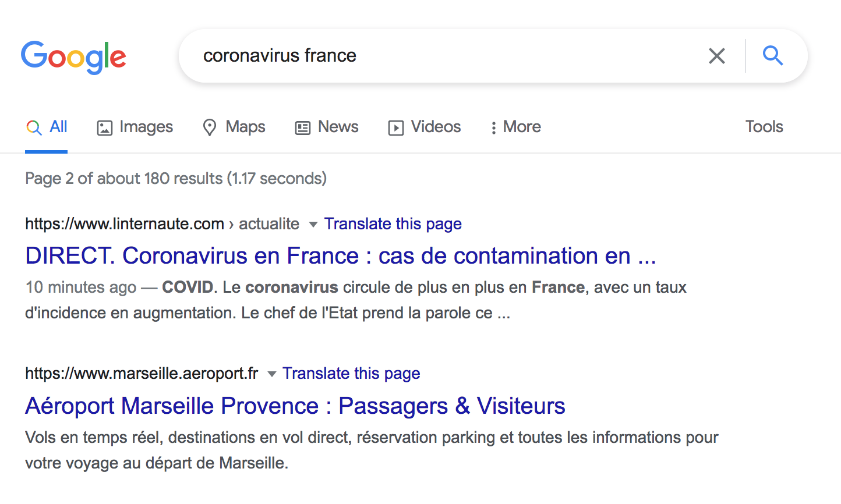841x504 pixels.
Task: Open the Aéroport Marseille Provence result
Action: (x=295, y=406)
